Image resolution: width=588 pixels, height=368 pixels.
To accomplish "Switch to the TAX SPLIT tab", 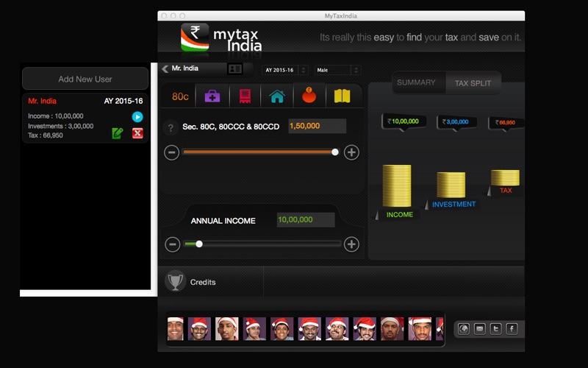I will pos(473,83).
